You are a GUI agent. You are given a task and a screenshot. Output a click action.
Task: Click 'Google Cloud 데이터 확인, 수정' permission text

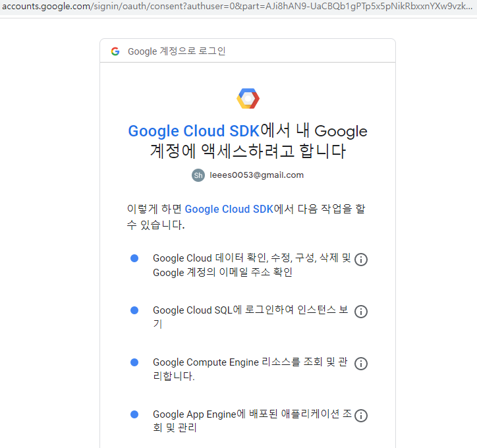click(x=252, y=266)
